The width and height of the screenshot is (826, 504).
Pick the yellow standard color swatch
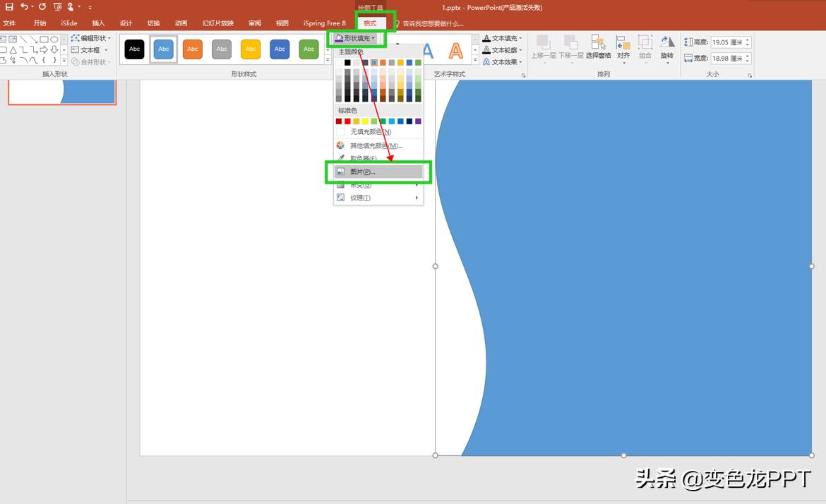pos(365,121)
